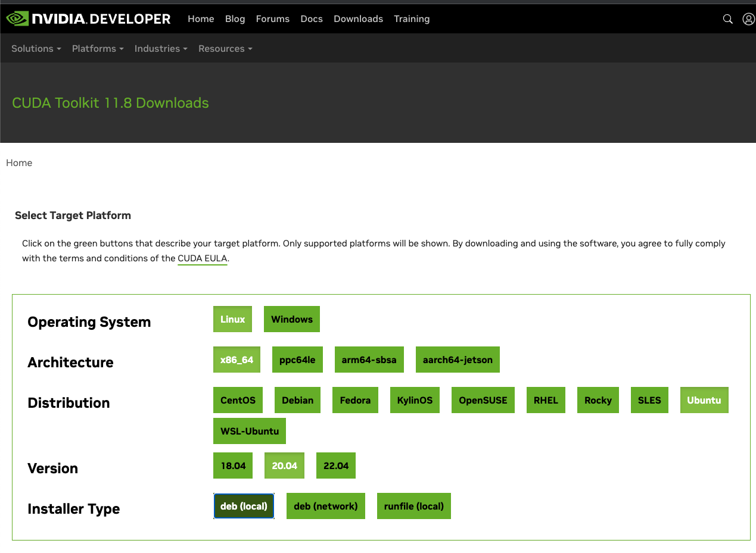Select Windows operating system
756x553 pixels.
coord(292,319)
